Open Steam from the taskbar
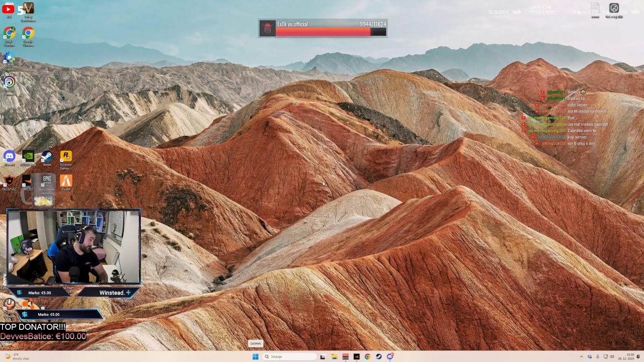The width and height of the screenshot is (644, 362). click(378, 356)
